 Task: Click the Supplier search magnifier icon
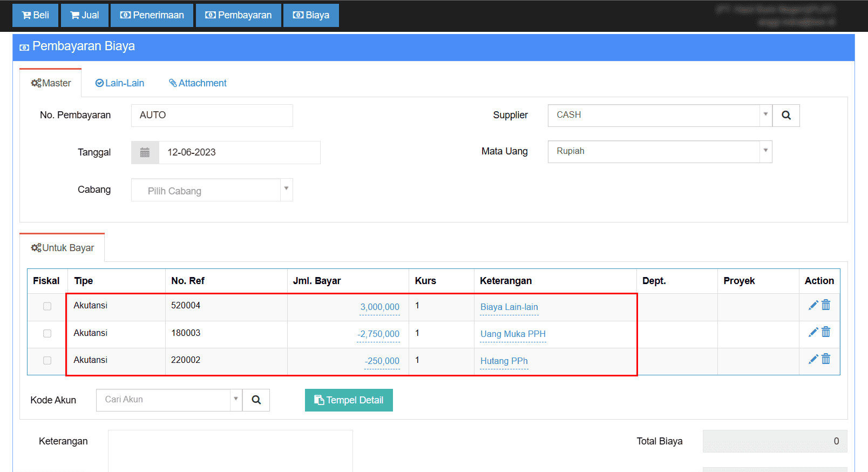pyautogui.click(x=786, y=116)
